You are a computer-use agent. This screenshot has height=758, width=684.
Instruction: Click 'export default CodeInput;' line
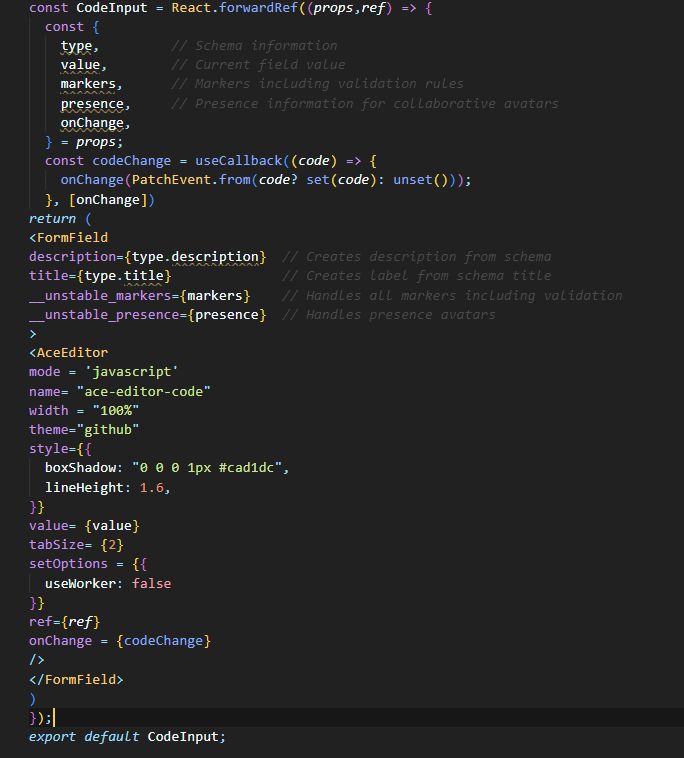[x=127, y=737]
